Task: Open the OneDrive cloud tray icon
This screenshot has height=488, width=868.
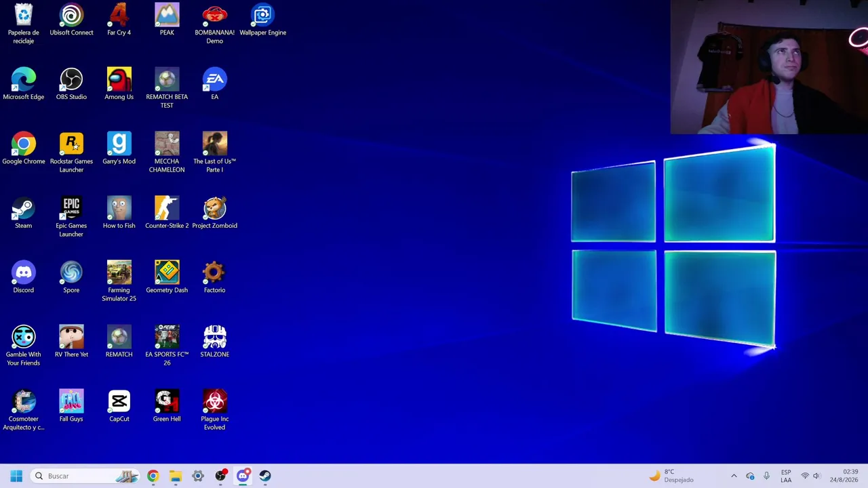Action: pos(750,476)
